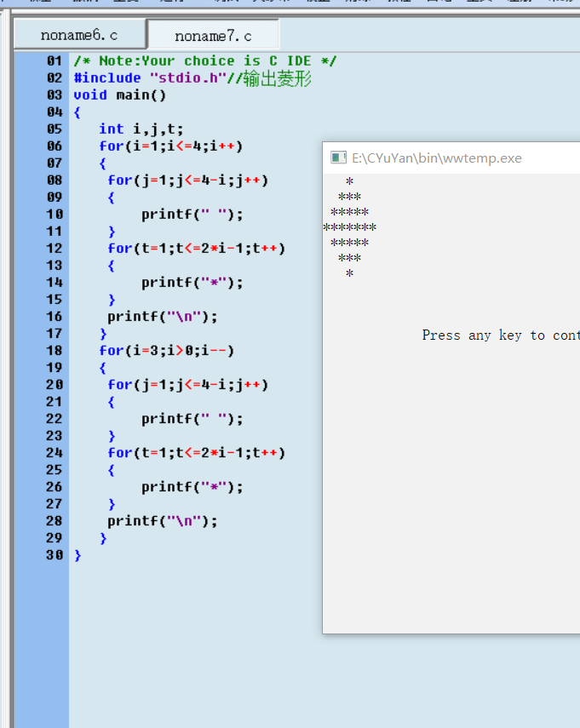The width and height of the screenshot is (580, 728).
Task: Click printf("*") on line 26
Action: coord(192,486)
